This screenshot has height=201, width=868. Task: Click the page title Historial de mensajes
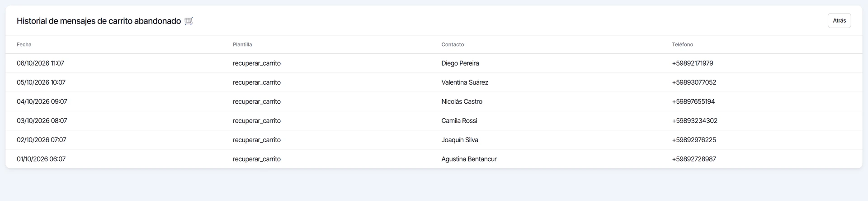99,21
